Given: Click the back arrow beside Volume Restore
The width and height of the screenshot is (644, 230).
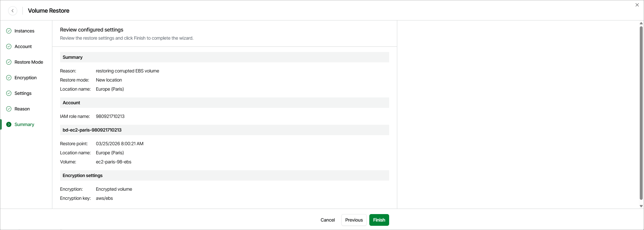Looking at the screenshot, I should [x=13, y=11].
